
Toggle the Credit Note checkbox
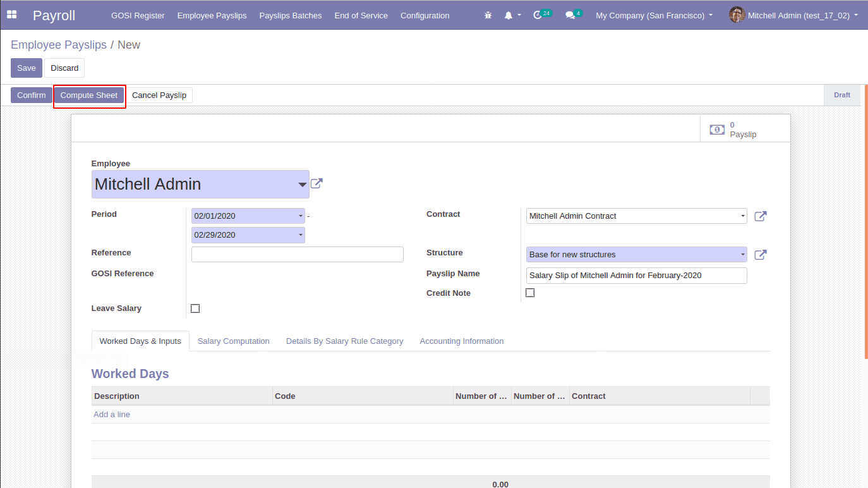coord(530,293)
